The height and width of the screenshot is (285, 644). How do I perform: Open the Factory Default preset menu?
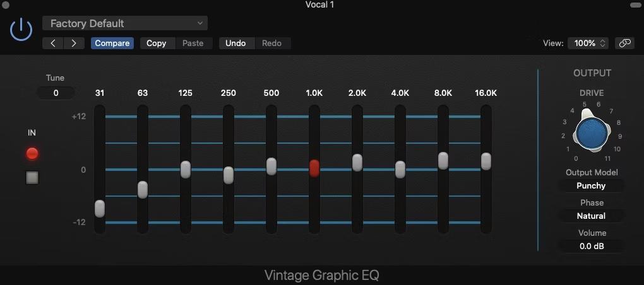(x=125, y=24)
